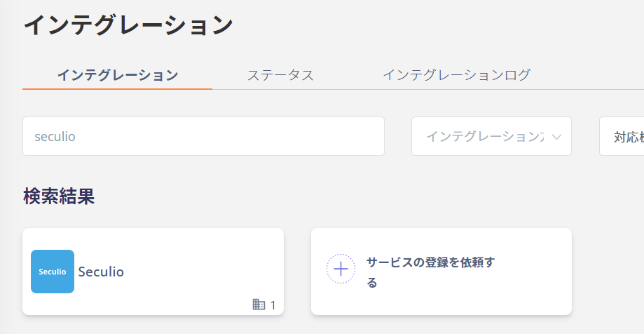Image resolution: width=644 pixels, height=334 pixels.
Task: Click サービスの登録を依頼する text
Action: [430, 272]
